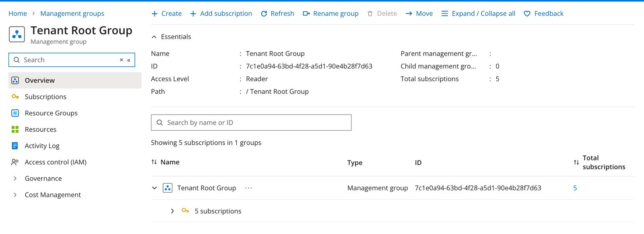Viewport: 644px width, 234px height.
Task: Click the management group icon in table row
Action: pyautogui.click(x=167, y=188)
